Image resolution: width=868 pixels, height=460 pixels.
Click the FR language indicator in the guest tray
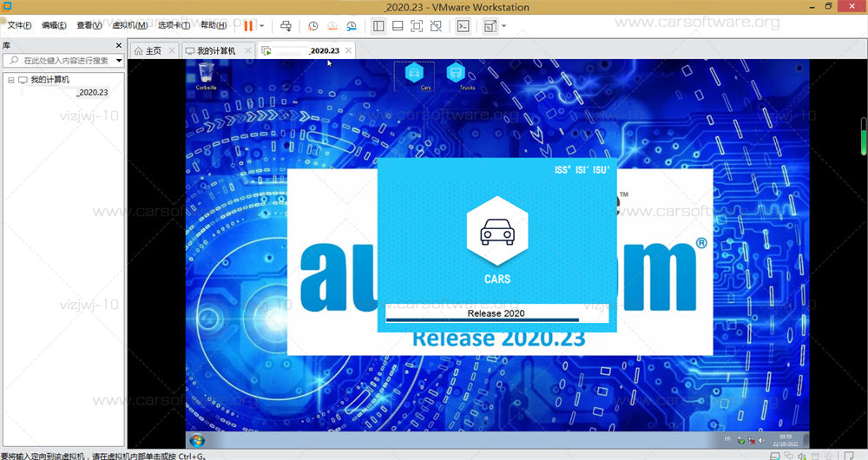coord(728,440)
